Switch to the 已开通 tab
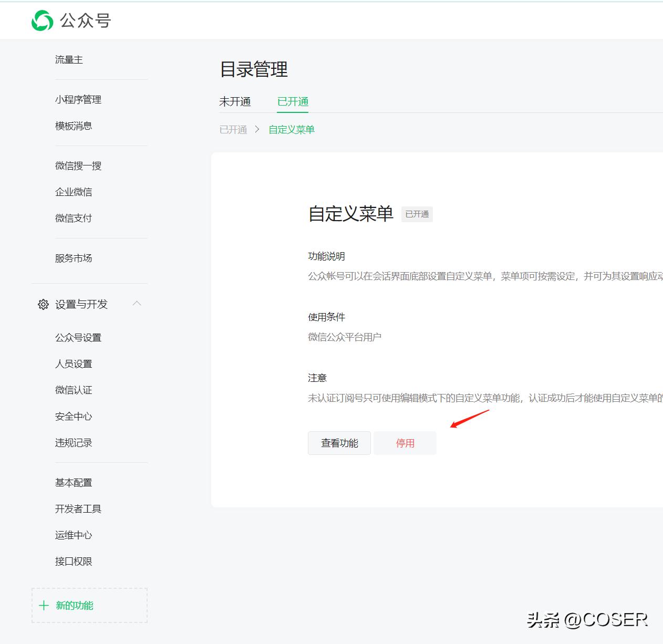 [x=292, y=101]
